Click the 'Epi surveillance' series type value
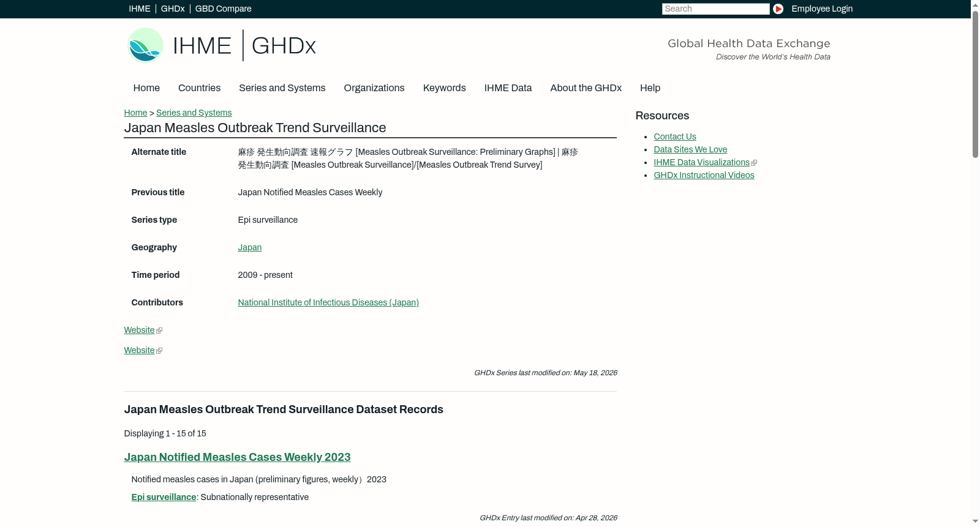 pyautogui.click(x=268, y=220)
